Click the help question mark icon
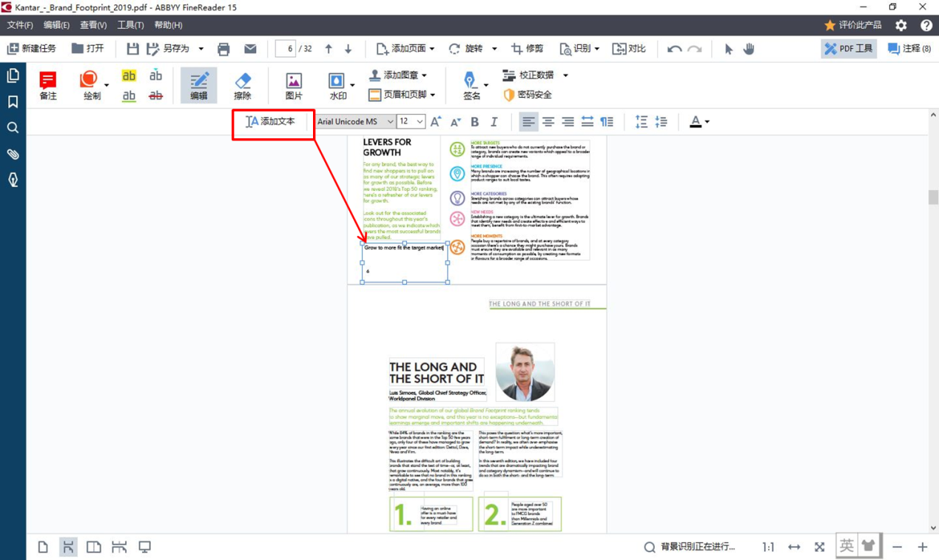 click(x=926, y=25)
